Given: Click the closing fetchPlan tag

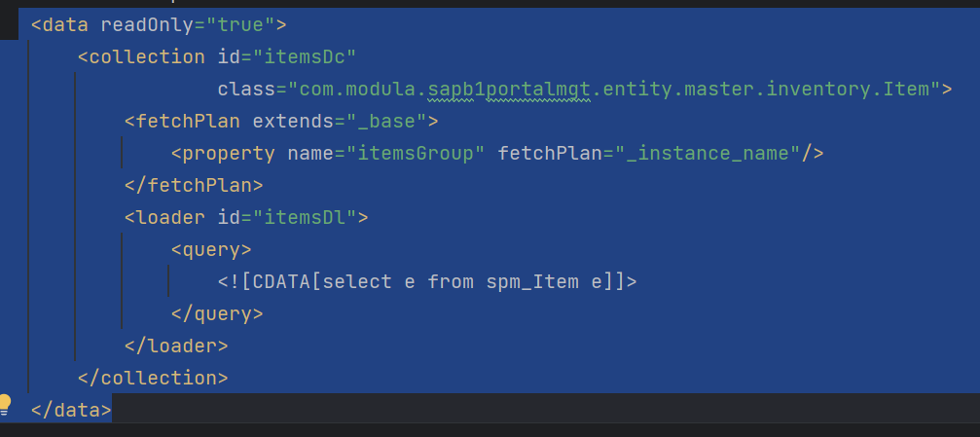Looking at the screenshot, I should tap(194, 185).
